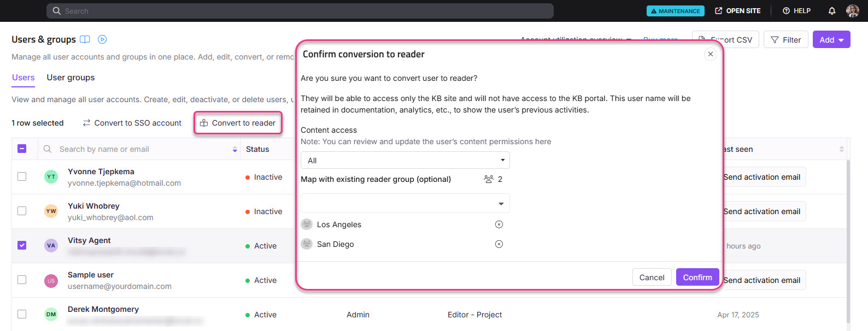Toggle the select-all rows checkbox
The image size is (868, 331).
coord(22,149)
